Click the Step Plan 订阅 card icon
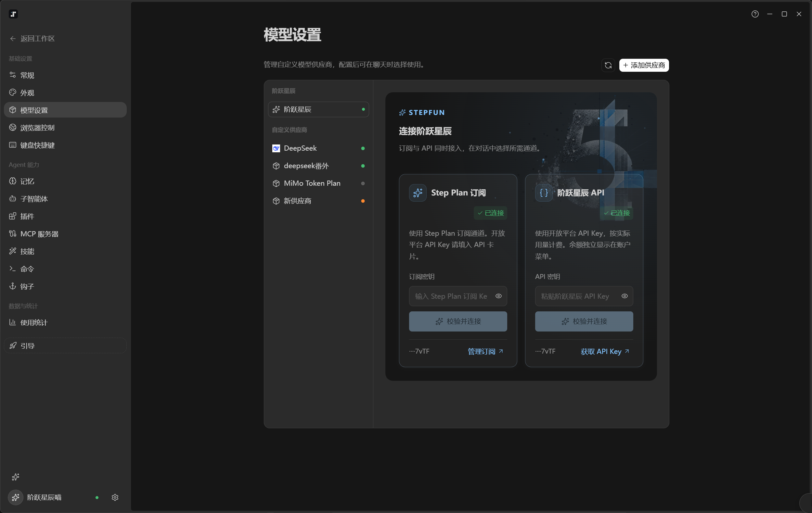This screenshot has height=513, width=812. (418, 193)
